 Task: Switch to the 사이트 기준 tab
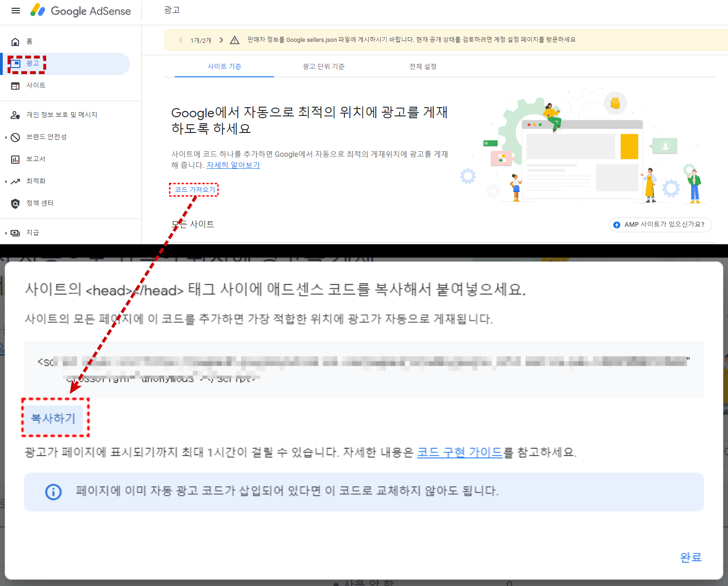click(x=224, y=67)
